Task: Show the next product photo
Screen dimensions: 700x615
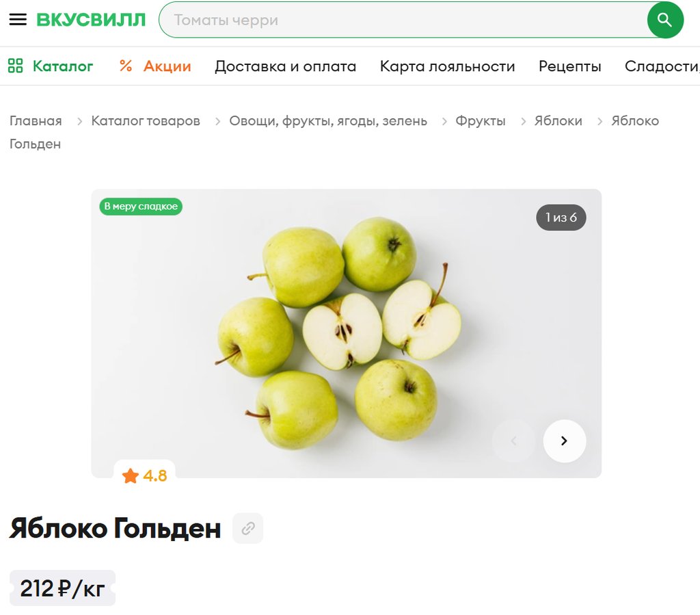Action: [x=564, y=441]
